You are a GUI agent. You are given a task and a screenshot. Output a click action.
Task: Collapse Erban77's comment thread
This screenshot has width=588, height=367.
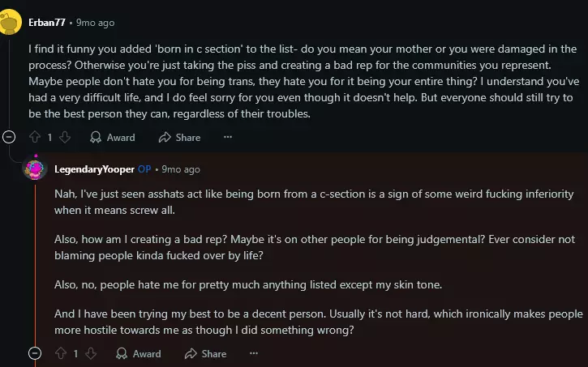[x=9, y=138]
